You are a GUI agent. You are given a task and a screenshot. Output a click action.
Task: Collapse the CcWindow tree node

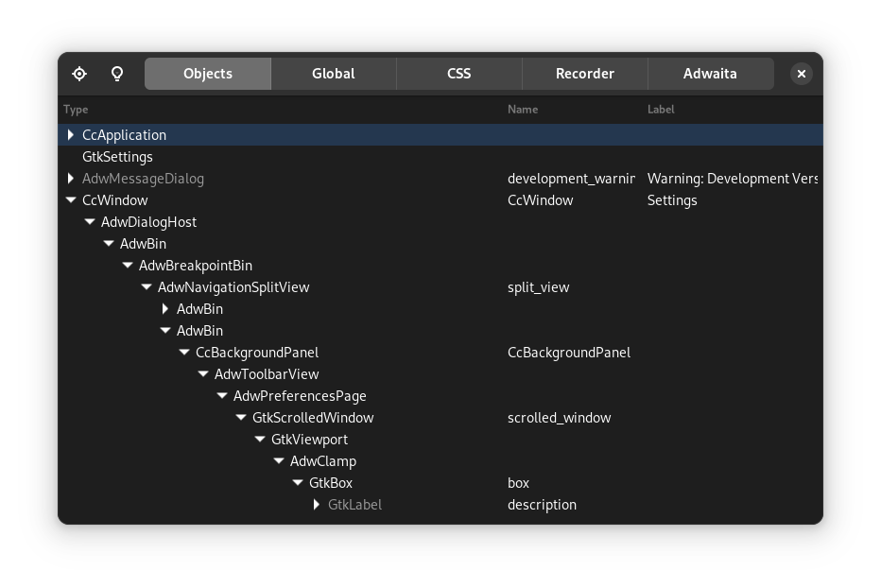point(71,200)
